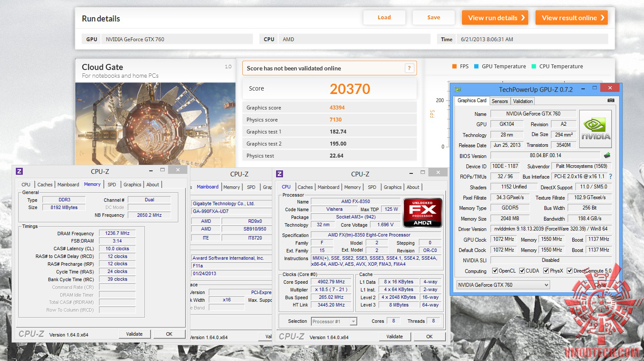Click the Physics test value 22.64
644x361 pixels.
[x=337, y=156]
